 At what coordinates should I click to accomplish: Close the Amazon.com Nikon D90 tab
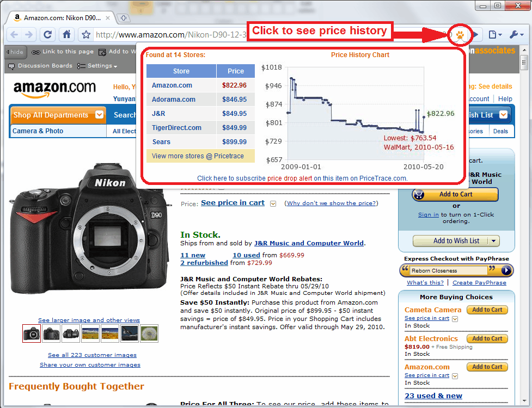(x=108, y=18)
